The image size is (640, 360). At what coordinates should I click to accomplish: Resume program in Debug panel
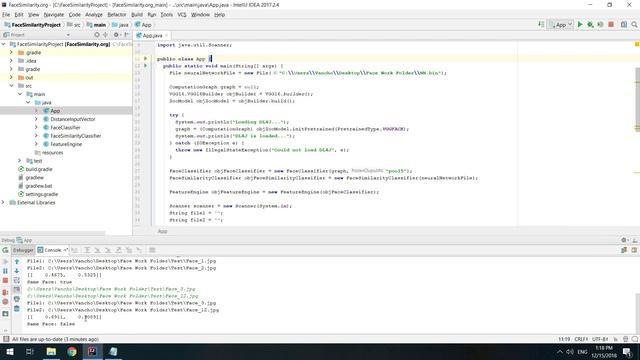pyautogui.click(x=5, y=261)
